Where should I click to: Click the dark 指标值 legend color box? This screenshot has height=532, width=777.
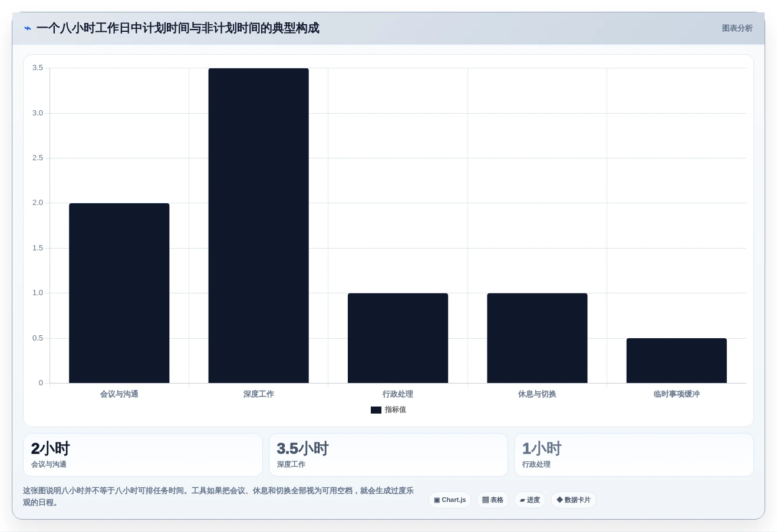[x=376, y=410]
